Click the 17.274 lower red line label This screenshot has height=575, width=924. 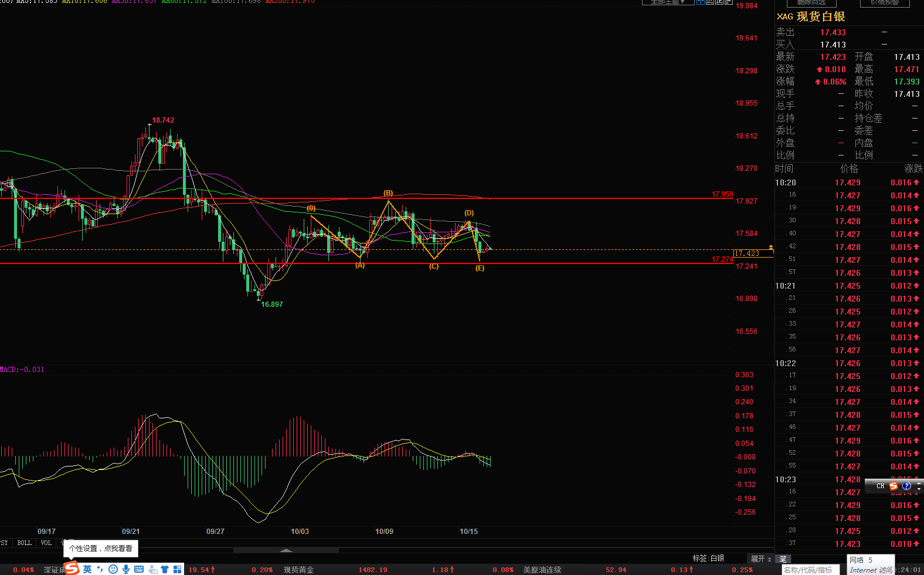[x=722, y=259]
